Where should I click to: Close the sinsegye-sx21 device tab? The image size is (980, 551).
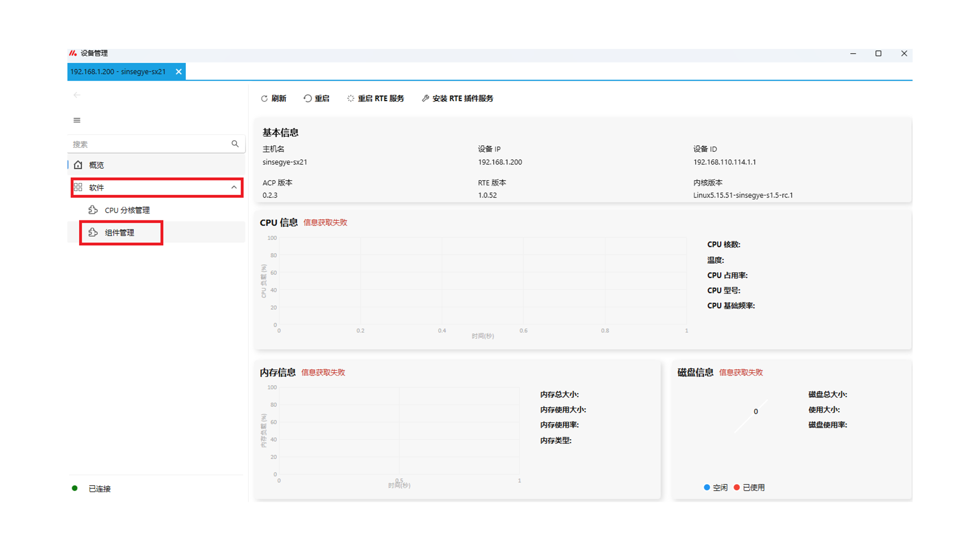click(179, 72)
